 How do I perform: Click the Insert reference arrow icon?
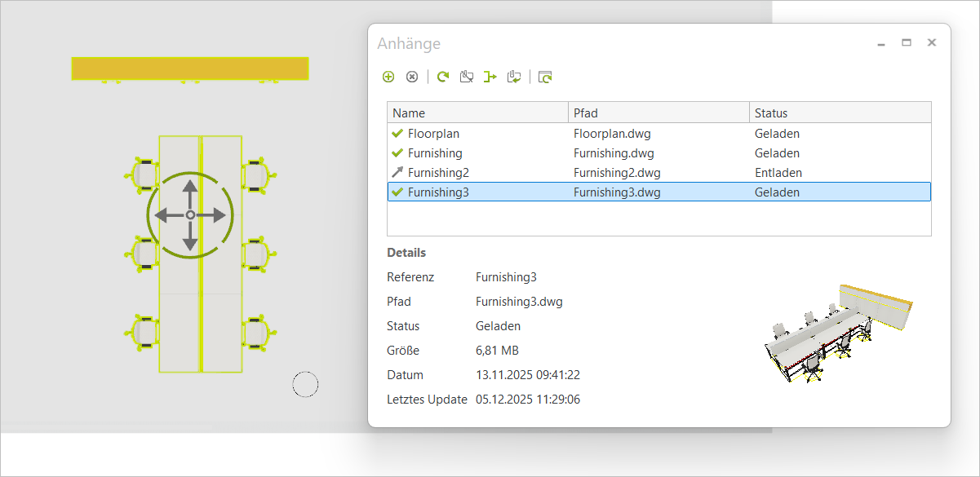pyautogui.click(x=490, y=76)
